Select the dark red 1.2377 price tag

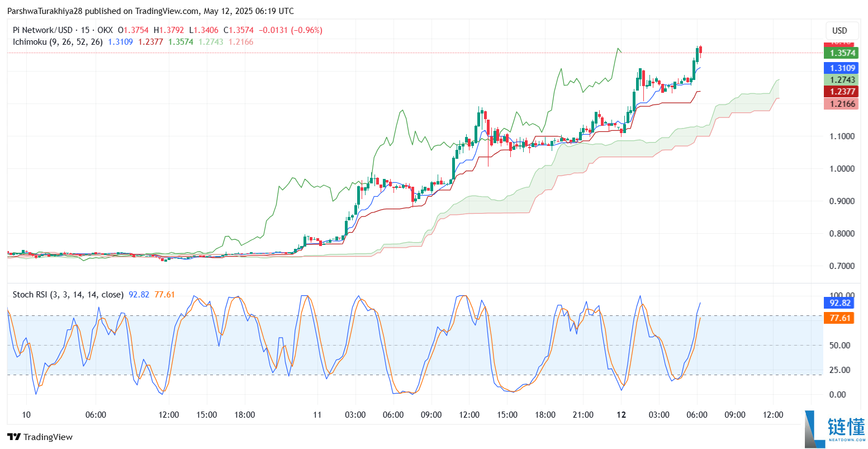pyautogui.click(x=842, y=92)
